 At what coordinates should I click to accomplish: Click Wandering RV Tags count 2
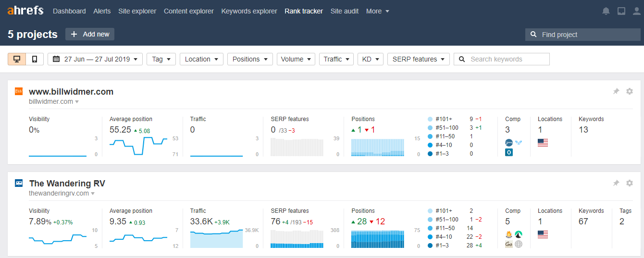(622, 221)
